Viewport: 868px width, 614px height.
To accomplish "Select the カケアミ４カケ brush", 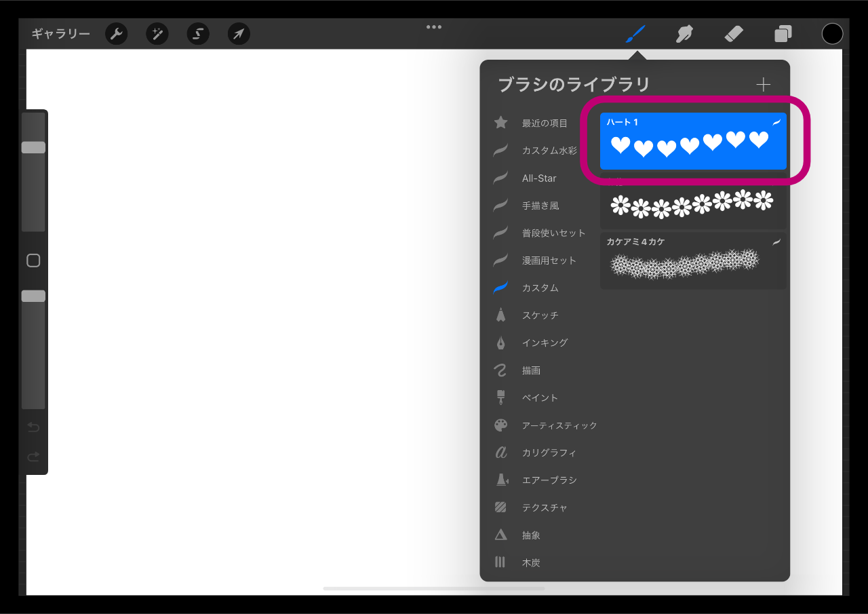I will point(693,261).
